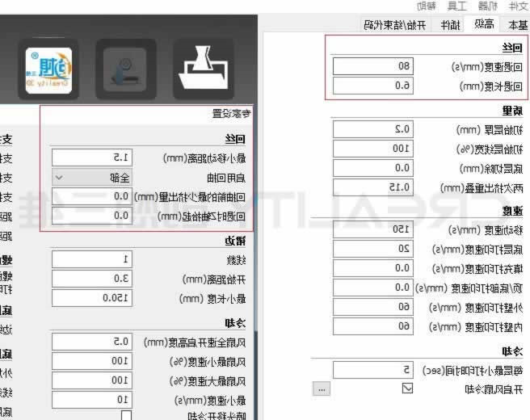Click the 两次挤出重叠 field showing 0.15

pyautogui.click(x=373, y=187)
